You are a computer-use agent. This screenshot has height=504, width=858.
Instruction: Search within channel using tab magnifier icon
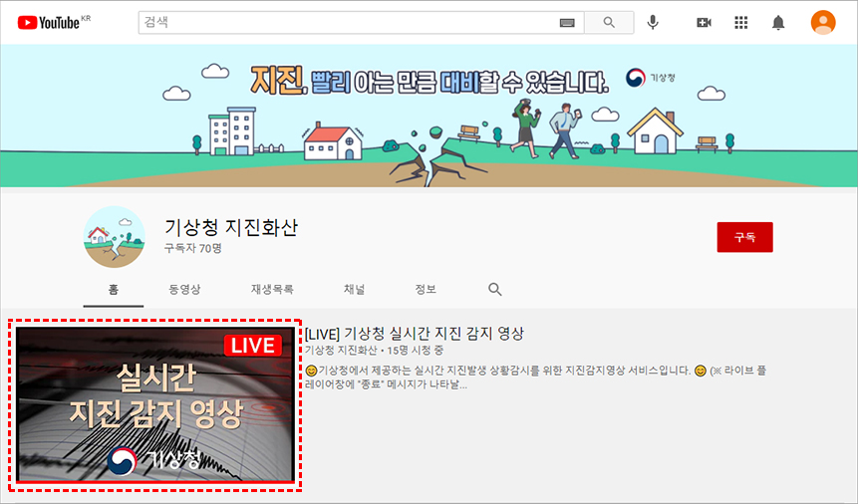tap(495, 289)
